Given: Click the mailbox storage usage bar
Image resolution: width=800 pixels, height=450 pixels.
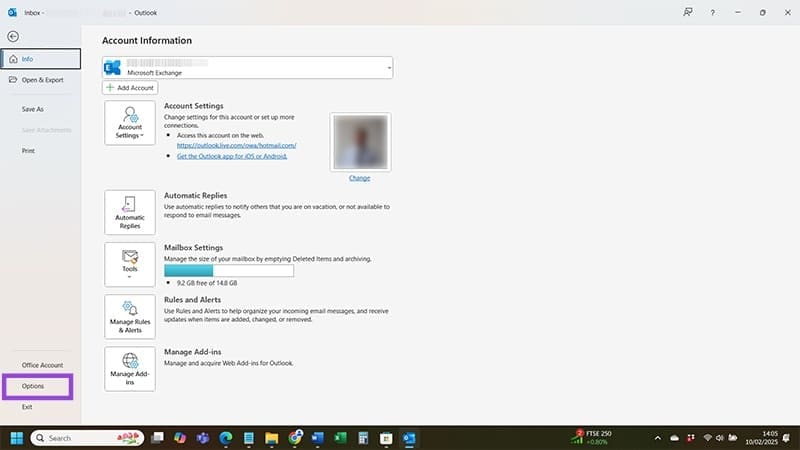Looking at the screenshot, I should click(229, 271).
